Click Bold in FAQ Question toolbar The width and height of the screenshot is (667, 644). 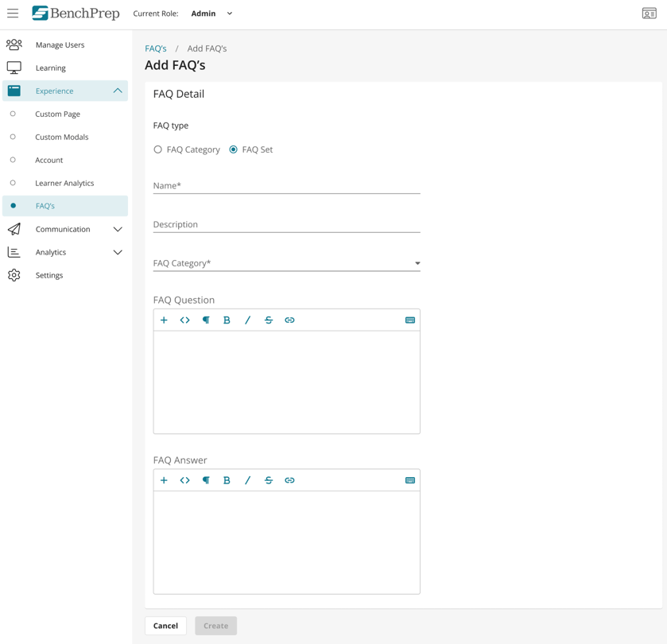coord(227,320)
